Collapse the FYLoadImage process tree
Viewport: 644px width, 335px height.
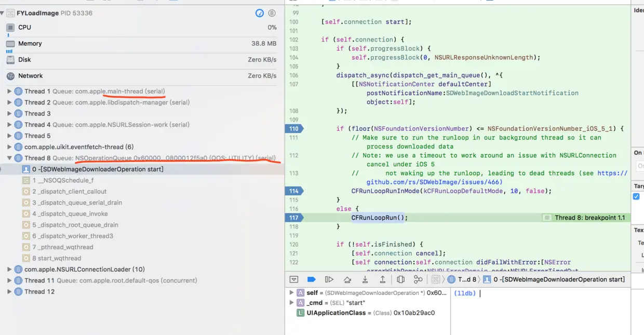[3, 13]
